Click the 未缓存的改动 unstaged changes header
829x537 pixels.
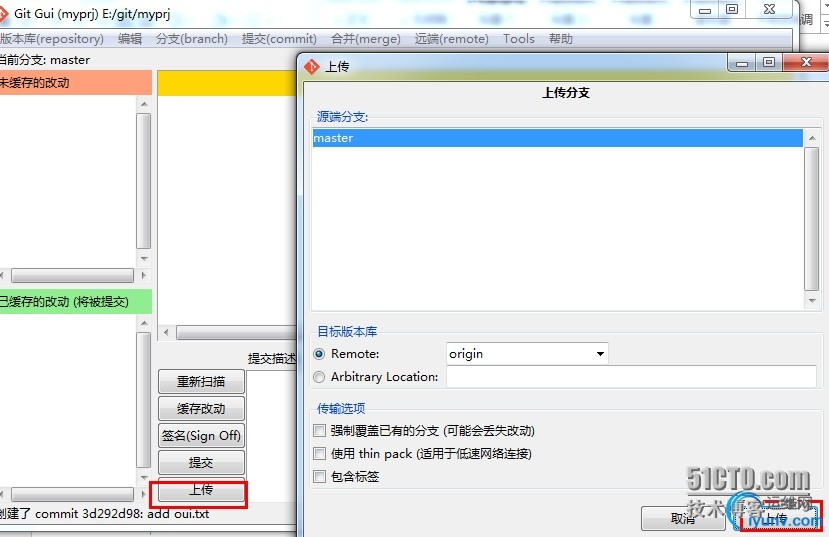pyautogui.click(x=76, y=83)
